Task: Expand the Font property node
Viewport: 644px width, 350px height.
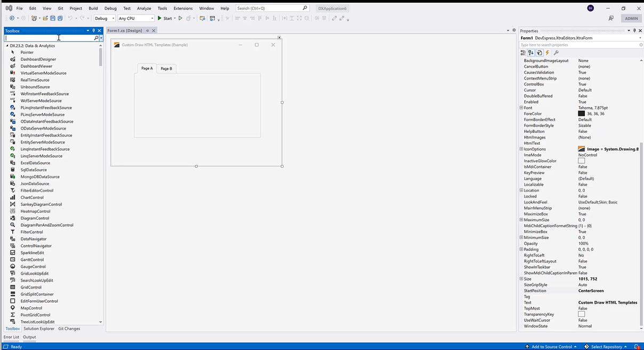Action: click(521, 108)
